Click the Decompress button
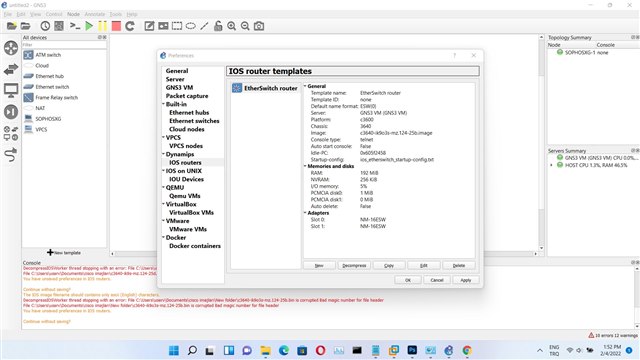Viewport: 640px width, 360px height. 354,265
